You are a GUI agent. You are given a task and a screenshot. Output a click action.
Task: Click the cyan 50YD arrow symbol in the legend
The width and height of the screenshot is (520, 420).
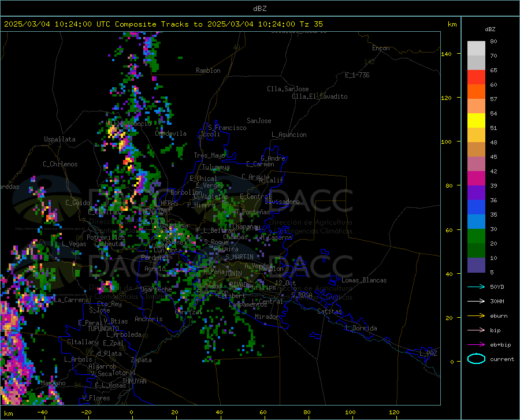click(476, 287)
